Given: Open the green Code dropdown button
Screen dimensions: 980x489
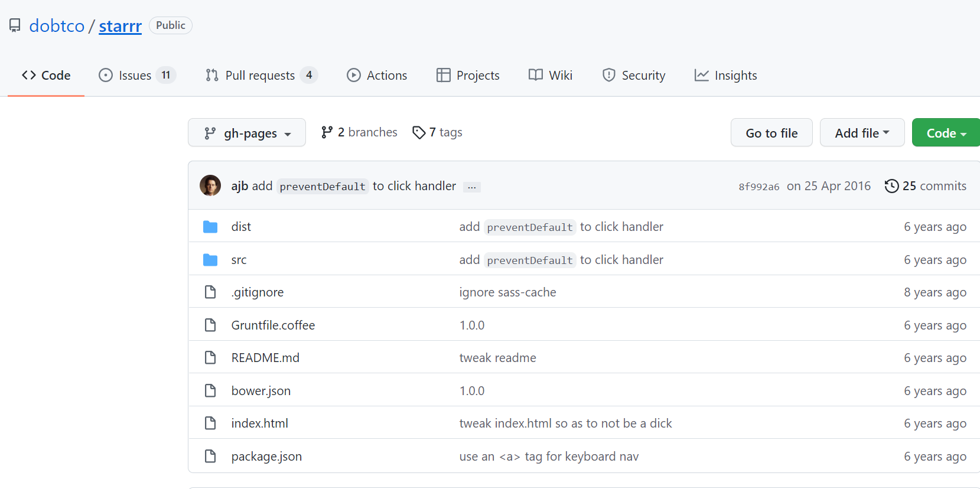Looking at the screenshot, I should [946, 132].
